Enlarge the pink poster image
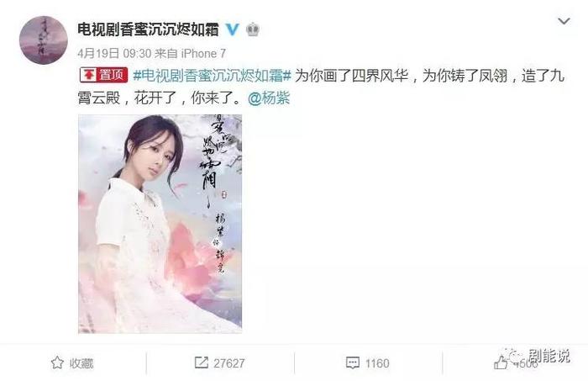 pyautogui.click(x=160, y=224)
